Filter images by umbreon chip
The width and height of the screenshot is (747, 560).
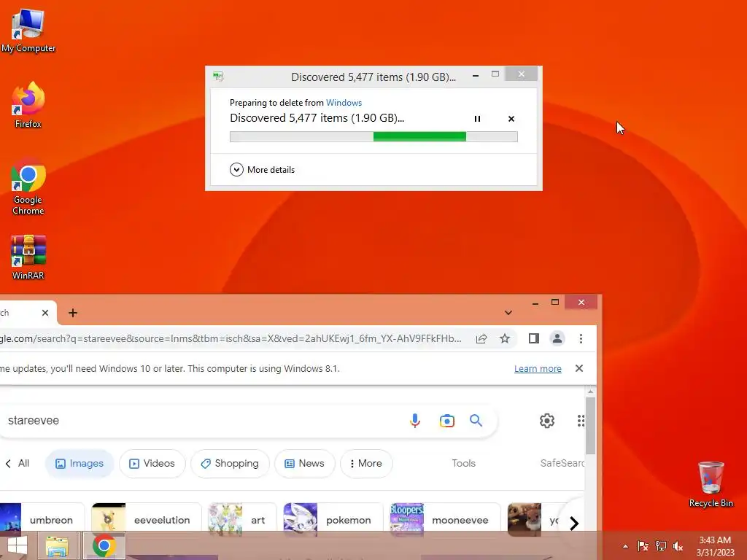[x=42, y=520]
